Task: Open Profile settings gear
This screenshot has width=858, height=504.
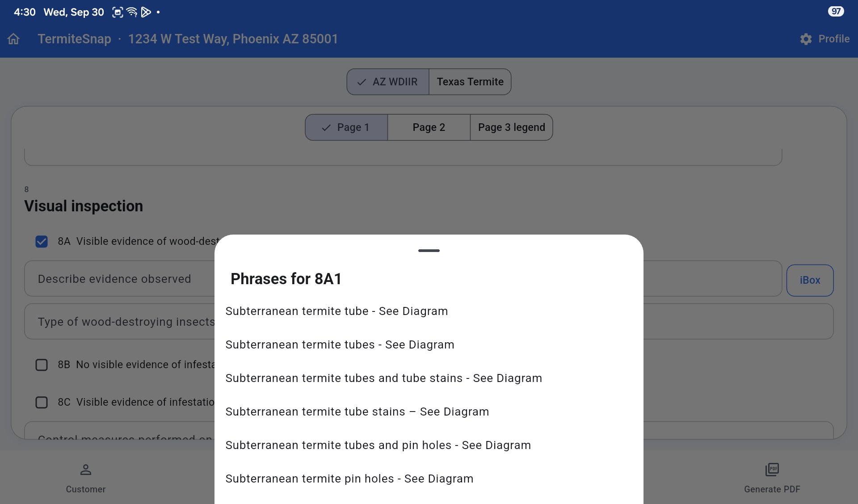Action: pos(806,39)
